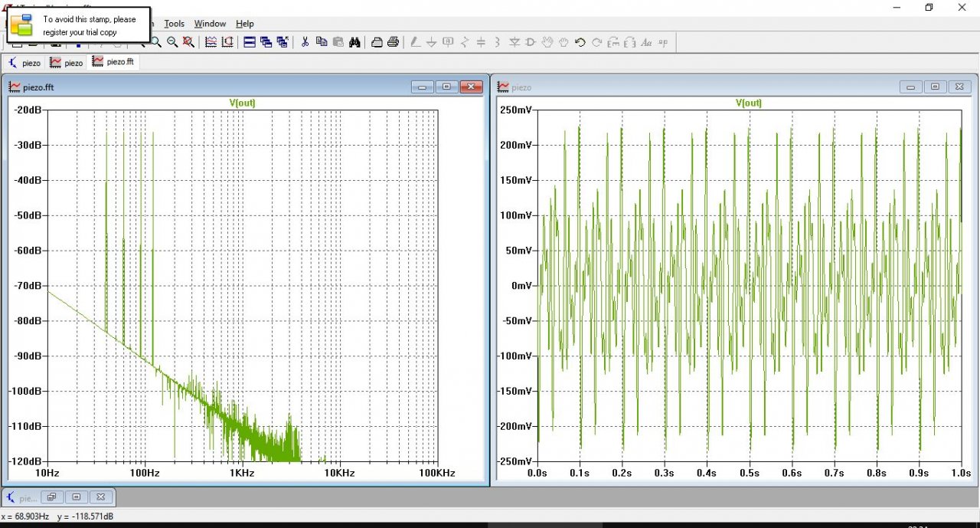
Task: Click the 0mV axis label in waveform plot
Action: coord(521,285)
